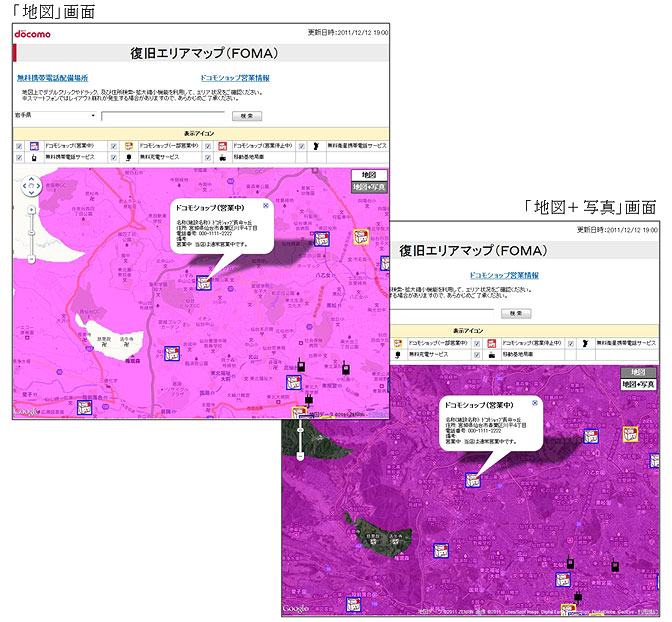
Task: Toggle ドコモショップ(一部営業中) checkbox in map screen
Action: click(x=114, y=146)
